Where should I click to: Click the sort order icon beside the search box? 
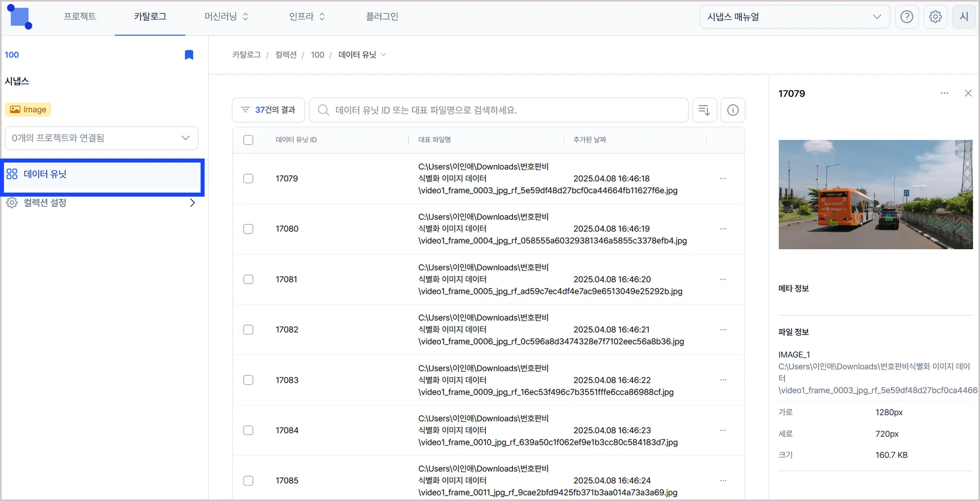(704, 110)
